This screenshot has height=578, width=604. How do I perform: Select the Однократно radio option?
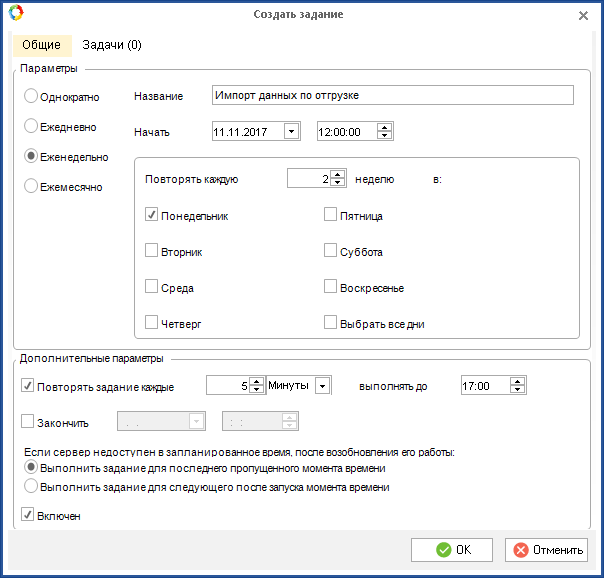tap(32, 95)
